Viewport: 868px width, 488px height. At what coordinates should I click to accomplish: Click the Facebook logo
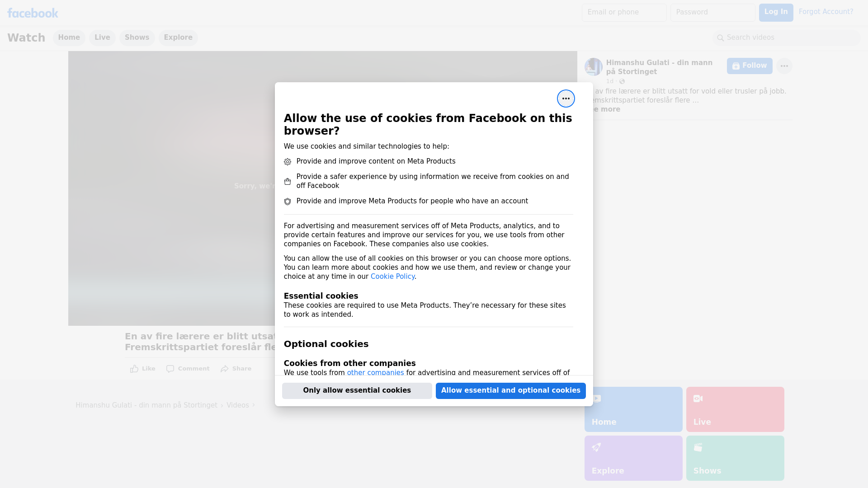coord(33,13)
